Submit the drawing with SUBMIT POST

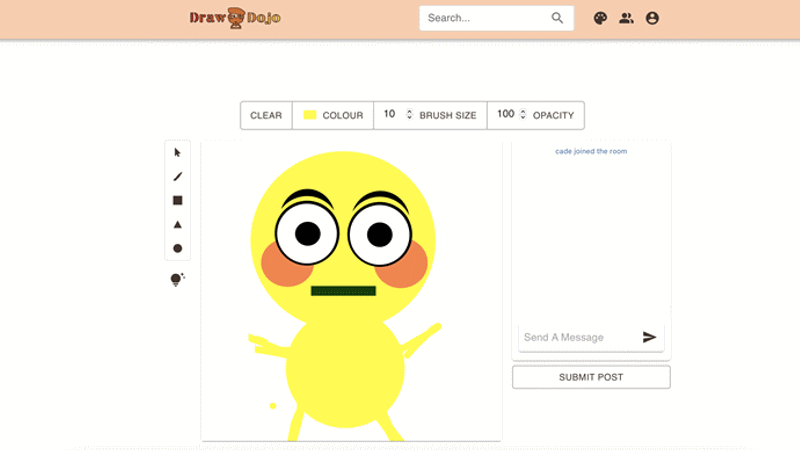click(591, 377)
